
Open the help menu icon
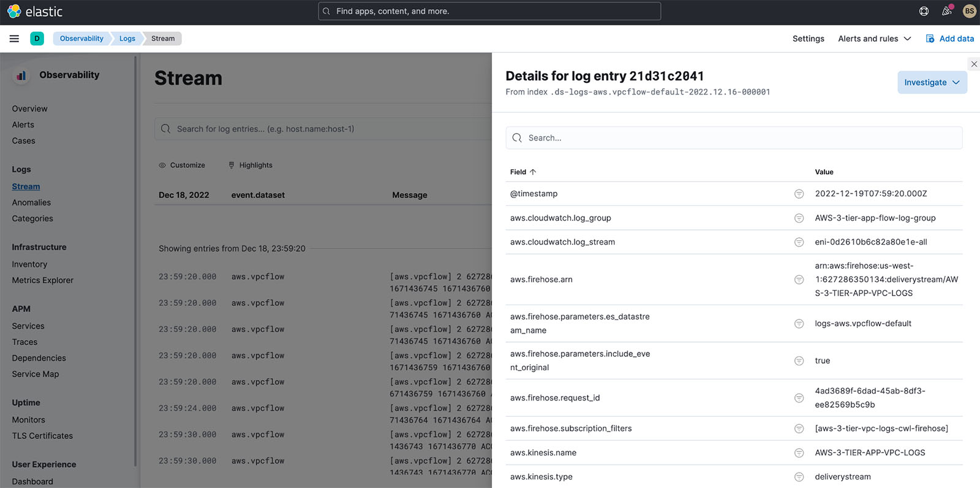coord(924,11)
